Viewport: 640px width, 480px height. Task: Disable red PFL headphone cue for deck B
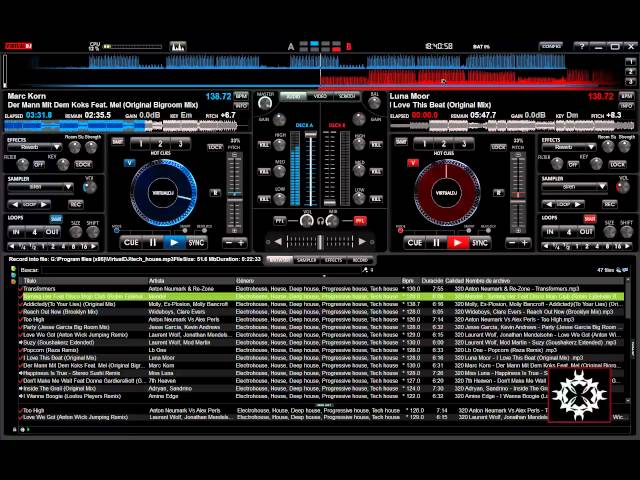360,221
